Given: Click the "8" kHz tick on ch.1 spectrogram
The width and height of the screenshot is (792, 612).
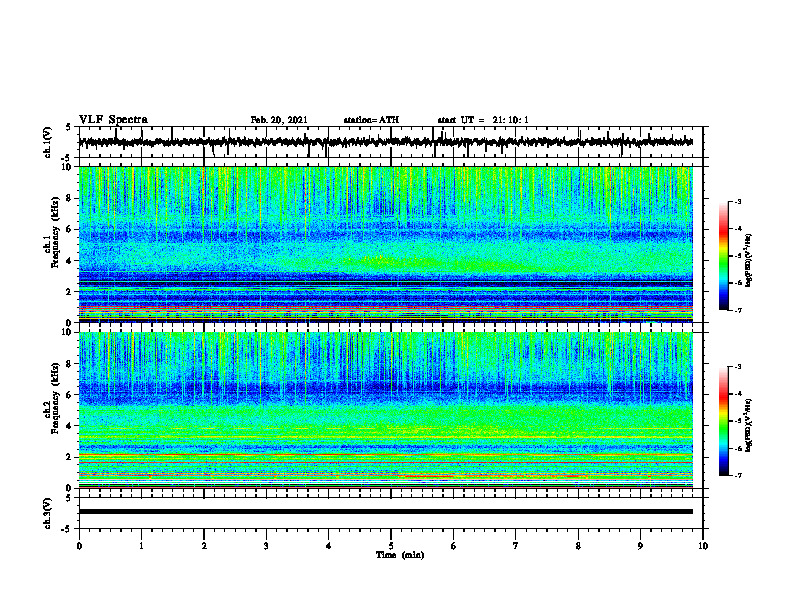Looking at the screenshot, I should tap(70, 198).
